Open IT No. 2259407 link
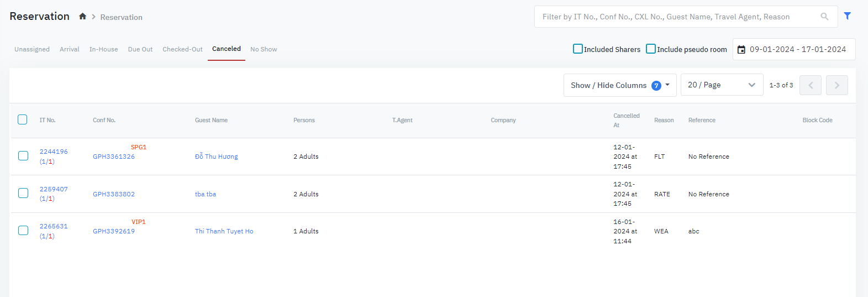The image size is (868, 297). (x=54, y=189)
